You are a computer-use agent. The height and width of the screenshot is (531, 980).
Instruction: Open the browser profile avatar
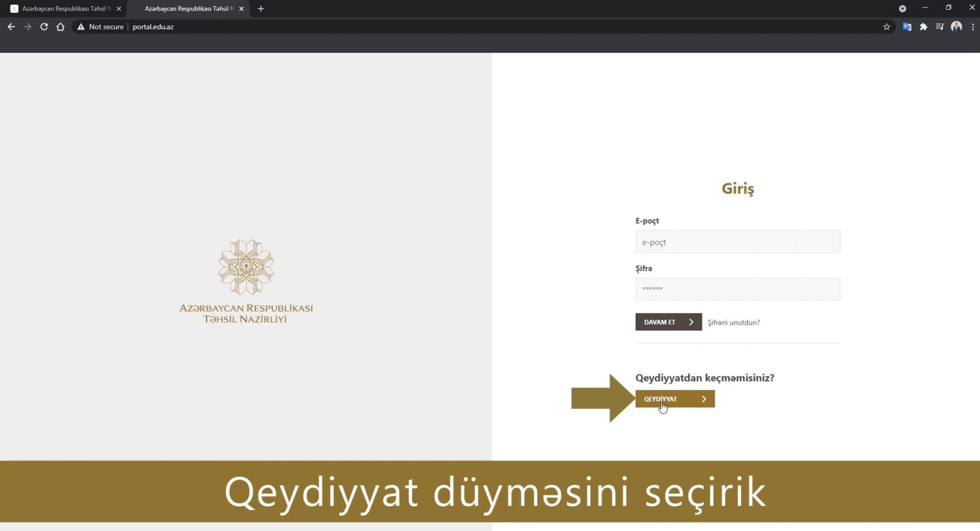[x=956, y=27]
